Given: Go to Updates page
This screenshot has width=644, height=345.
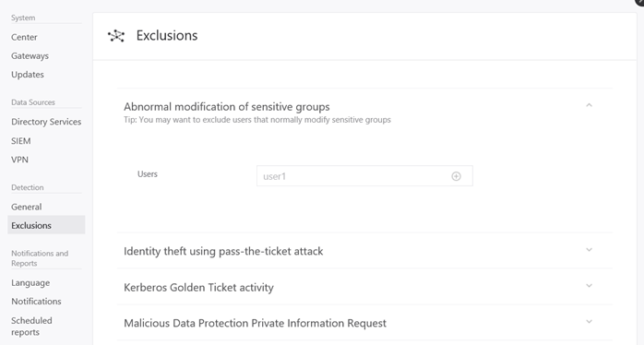Looking at the screenshot, I should point(28,75).
